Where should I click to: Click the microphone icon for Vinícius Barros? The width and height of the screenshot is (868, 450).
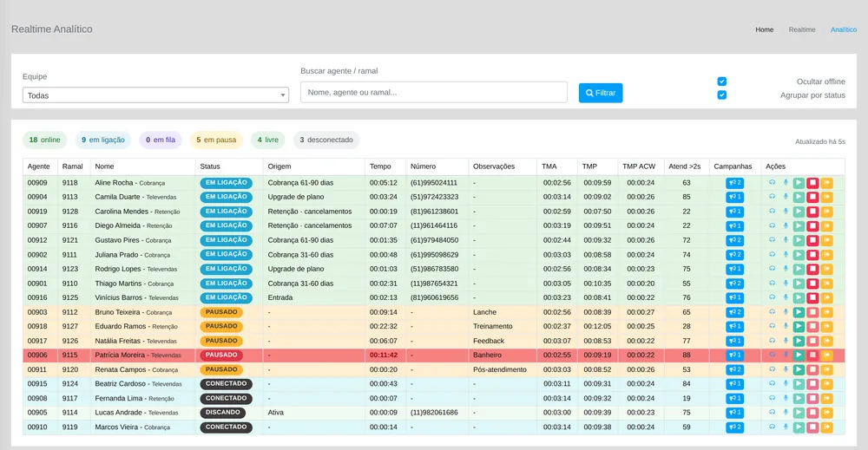click(785, 297)
